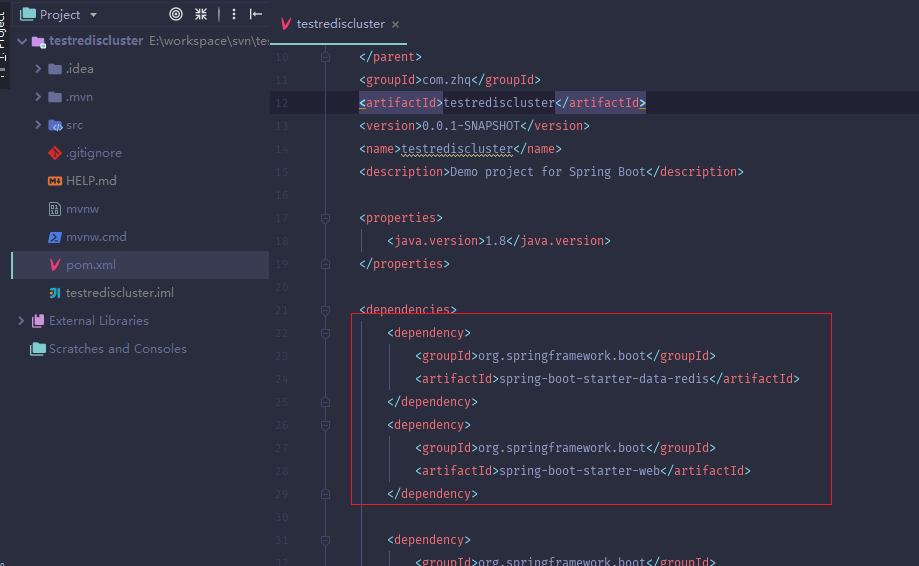Click the .mvn folder icon

tap(55, 97)
